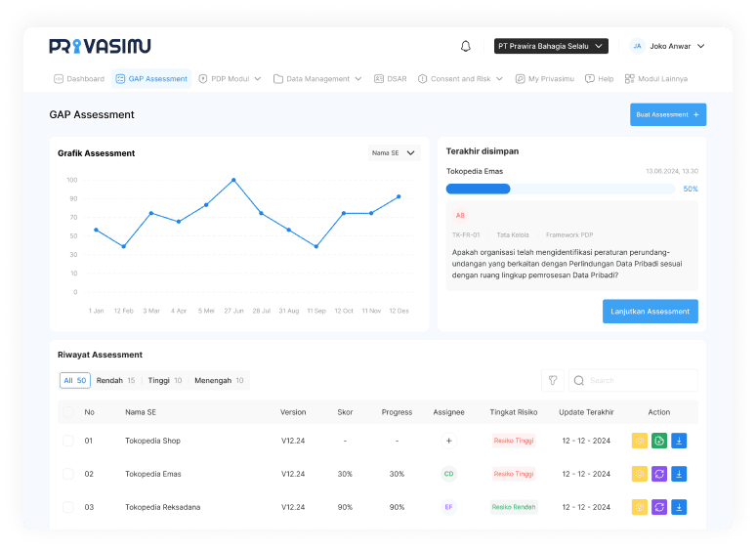Open the Nama SE chart dropdown

pyautogui.click(x=395, y=152)
